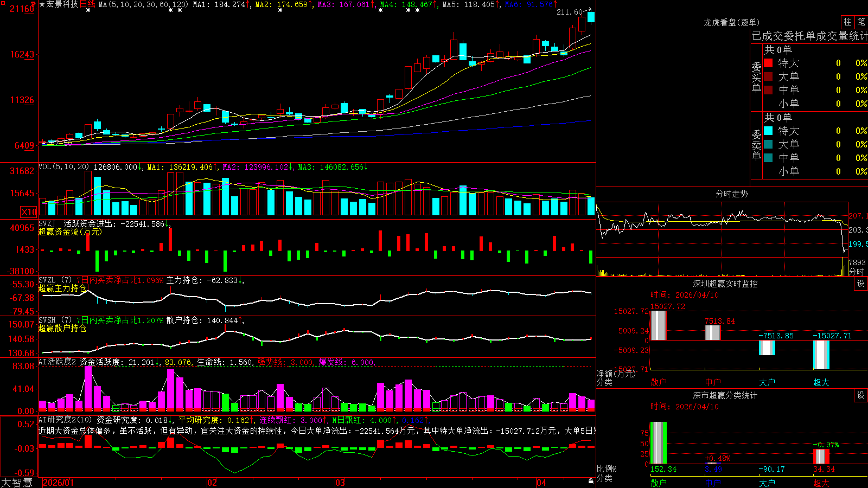868x488 pixels.
Task: Click the 龙虎看盘(逐单) panel title
Action: click(732, 22)
